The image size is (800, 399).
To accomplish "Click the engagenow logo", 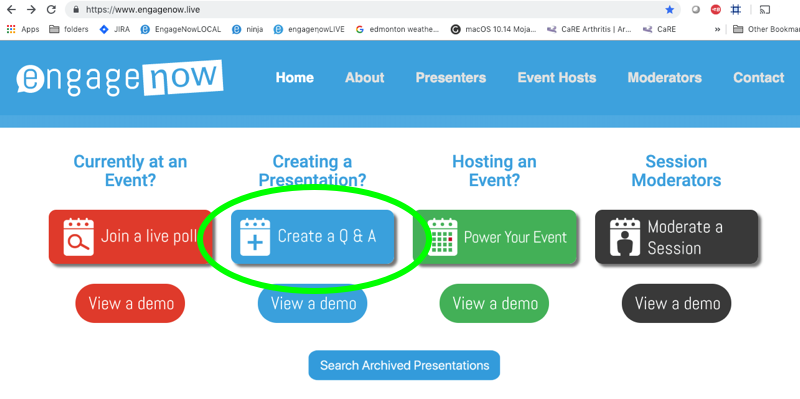I will tap(120, 78).
